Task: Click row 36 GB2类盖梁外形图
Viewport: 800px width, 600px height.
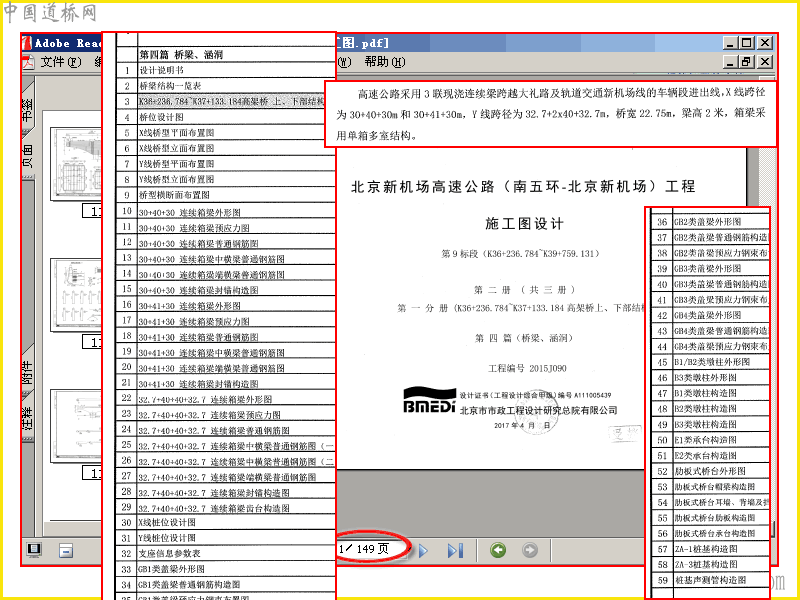Action: tap(710, 221)
